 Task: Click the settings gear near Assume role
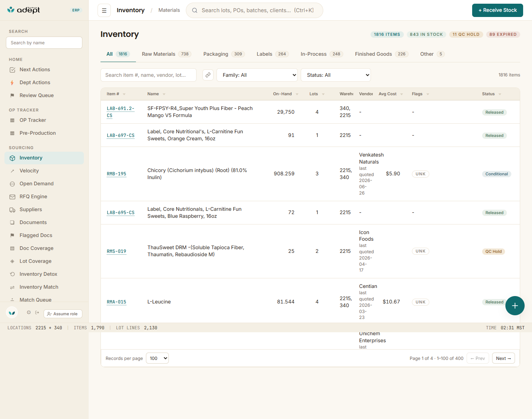pos(29,312)
